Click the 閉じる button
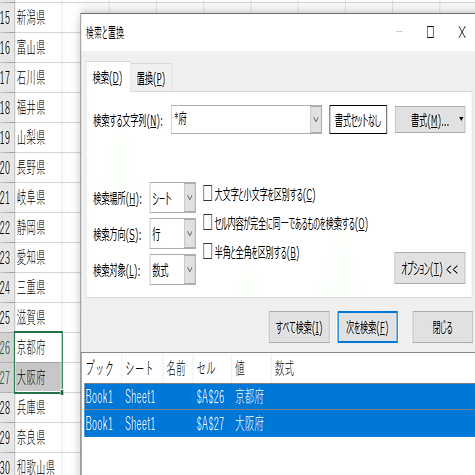Image resolution: width=475 pixels, height=475 pixels. (x=443, y=327)
